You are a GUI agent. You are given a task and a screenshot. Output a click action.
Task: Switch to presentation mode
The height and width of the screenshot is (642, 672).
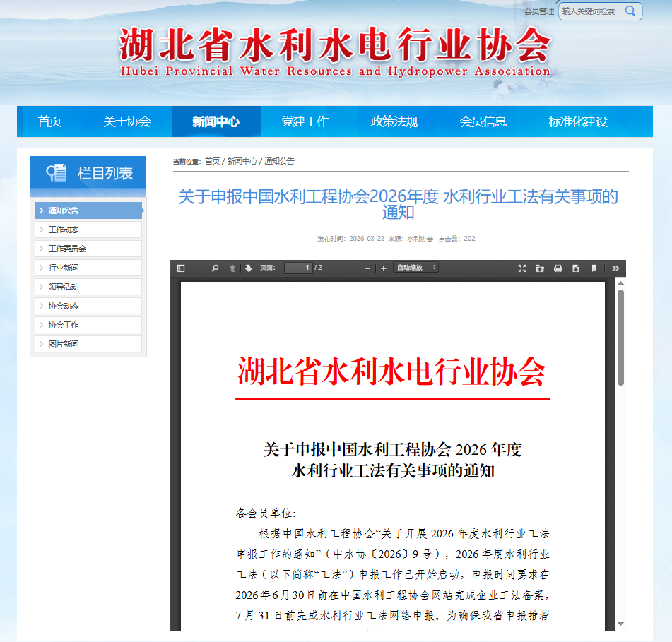point(522,268)
